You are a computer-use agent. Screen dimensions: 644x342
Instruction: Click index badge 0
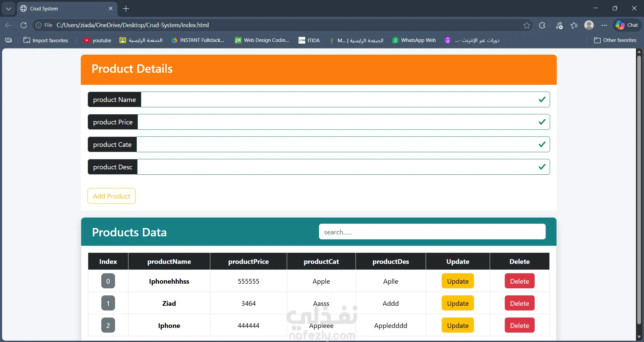108,281
